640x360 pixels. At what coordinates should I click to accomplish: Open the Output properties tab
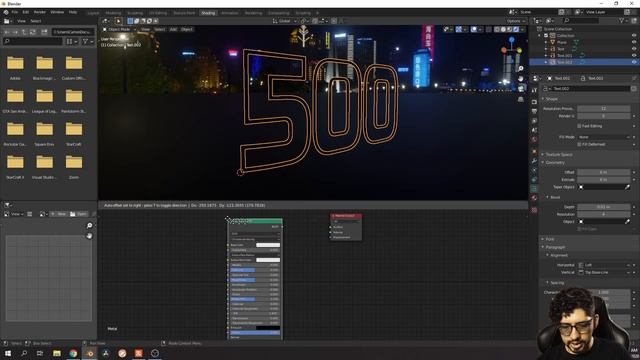point(534,111)
